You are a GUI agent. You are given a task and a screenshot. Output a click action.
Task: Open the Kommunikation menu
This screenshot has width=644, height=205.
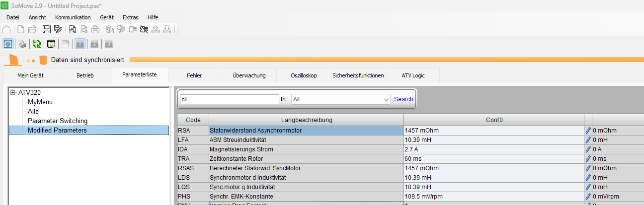pos(73,17)
